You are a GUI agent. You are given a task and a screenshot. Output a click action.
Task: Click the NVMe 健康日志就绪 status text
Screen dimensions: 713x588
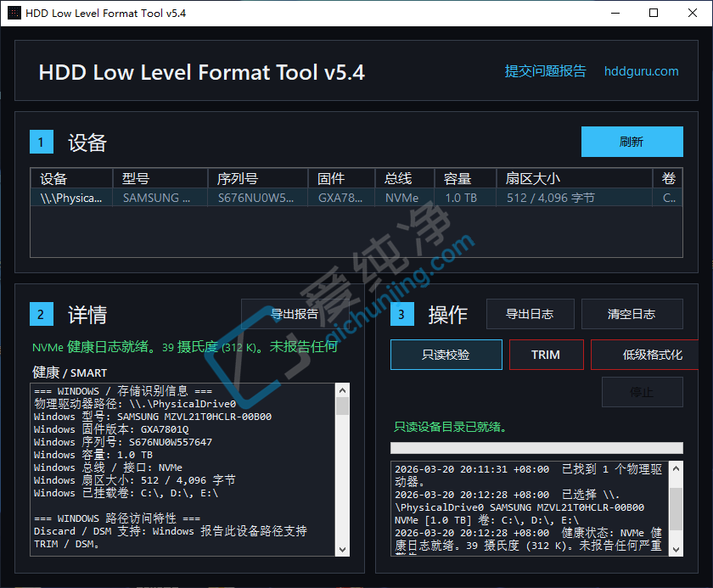pyautogui.click(x=185, y=347)
